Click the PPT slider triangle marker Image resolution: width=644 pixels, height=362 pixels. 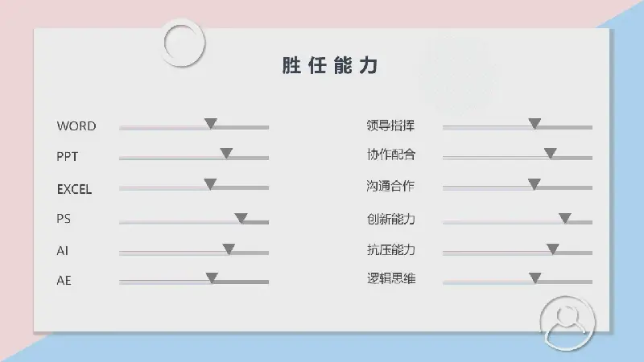pyautogui.click(x=226, y=153)
